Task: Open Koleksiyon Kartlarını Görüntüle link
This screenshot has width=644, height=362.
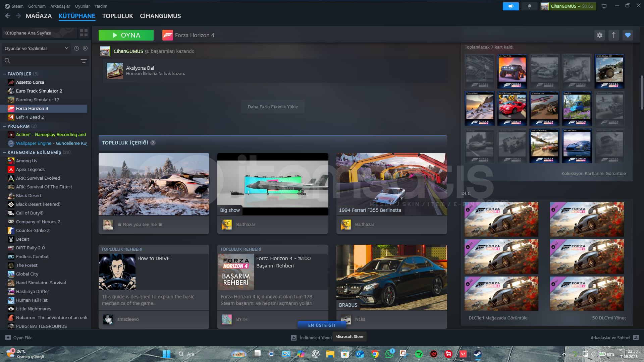Action: (x=594, y=173)
